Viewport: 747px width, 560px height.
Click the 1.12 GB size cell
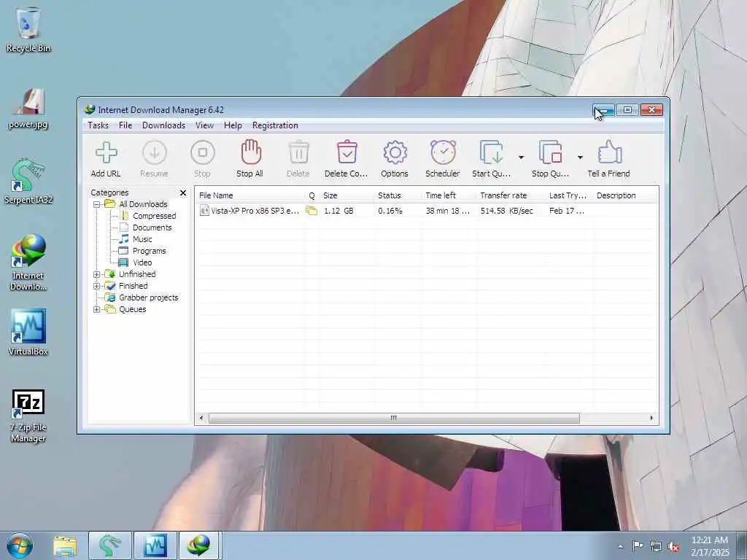click(338, 211)
